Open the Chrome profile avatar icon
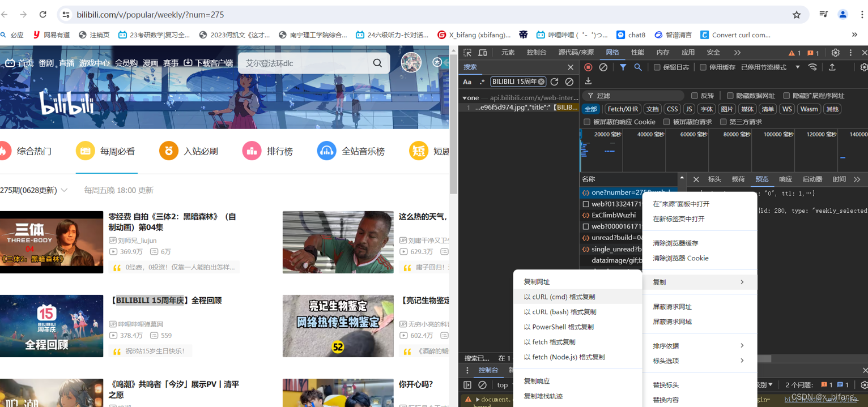868x407 pixels. click(x=843, y=15)
